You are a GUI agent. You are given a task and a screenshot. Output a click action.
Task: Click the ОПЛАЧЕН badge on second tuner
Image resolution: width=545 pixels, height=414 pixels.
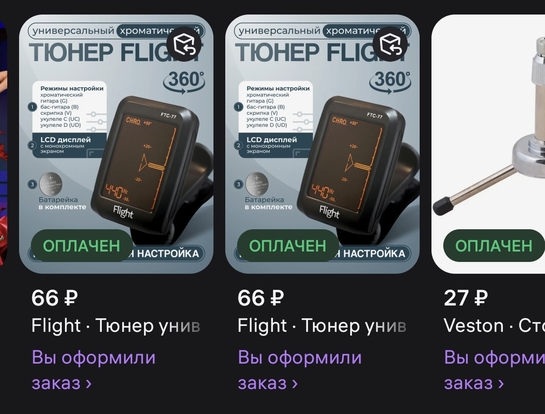click(x=288, y=246)
